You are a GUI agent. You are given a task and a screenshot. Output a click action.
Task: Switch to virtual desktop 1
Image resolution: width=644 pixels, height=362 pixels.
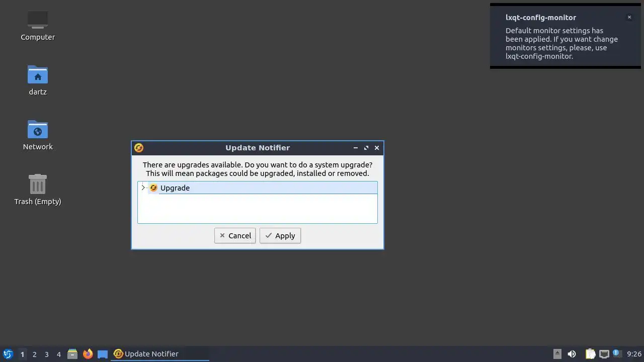tap(22, 354)
